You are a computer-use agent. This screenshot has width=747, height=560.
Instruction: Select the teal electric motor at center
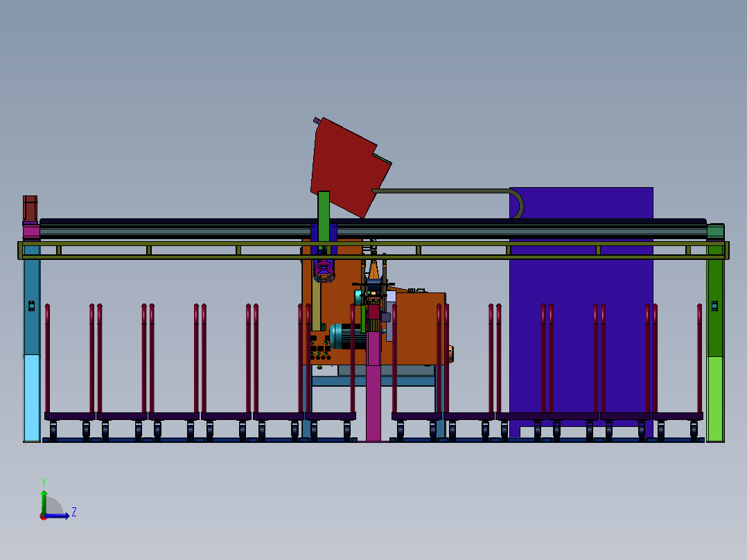click(x=346, y=336)
